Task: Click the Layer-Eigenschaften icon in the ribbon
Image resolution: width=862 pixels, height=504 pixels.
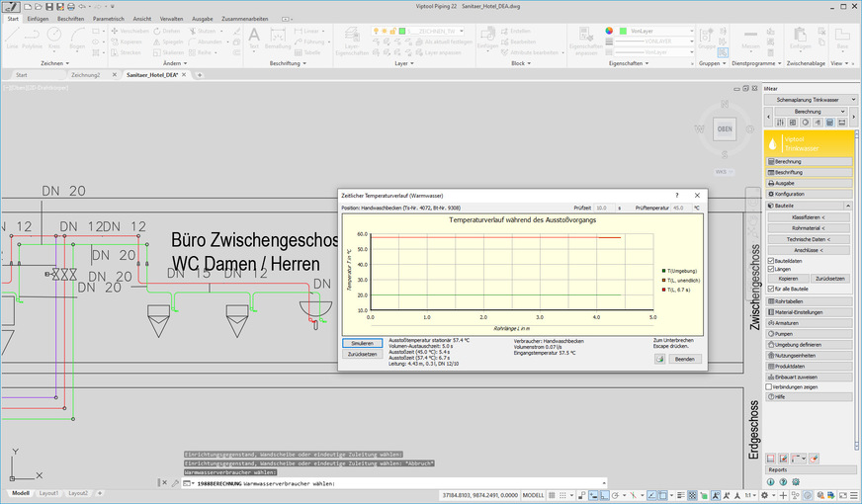Action: point(352,41)
